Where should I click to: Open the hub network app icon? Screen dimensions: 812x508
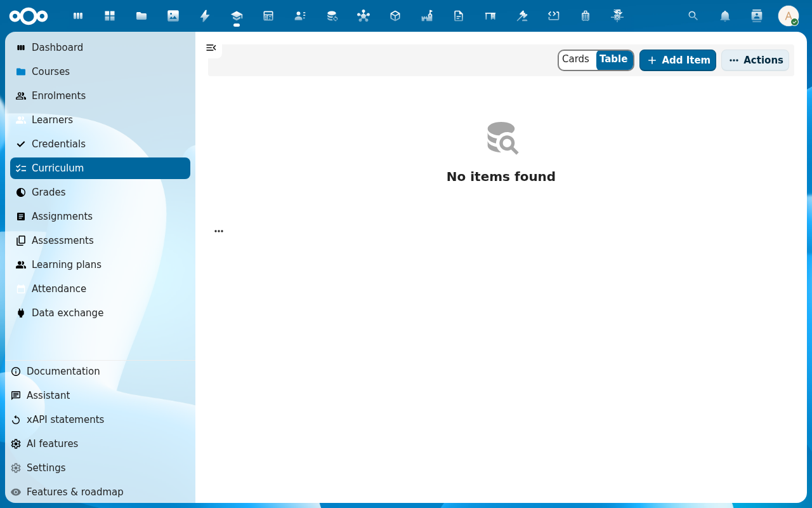[x=363, y=16]
